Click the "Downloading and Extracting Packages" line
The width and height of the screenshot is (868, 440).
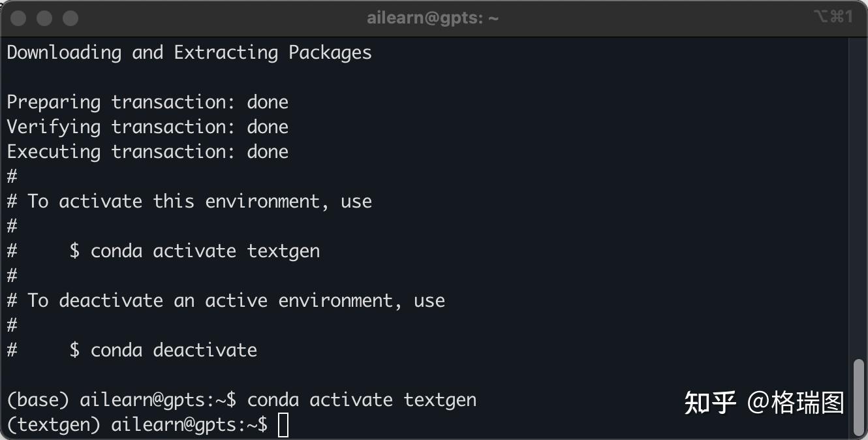[189, 53]
